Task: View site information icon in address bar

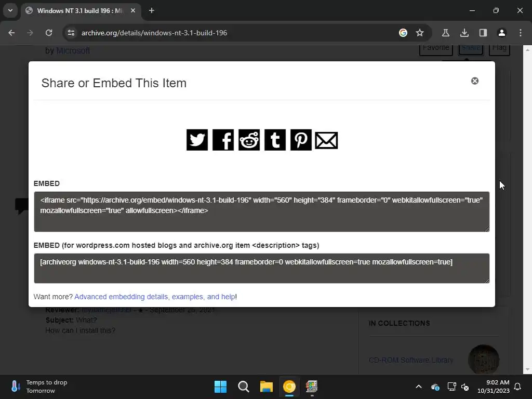Action: click(71, 33)
